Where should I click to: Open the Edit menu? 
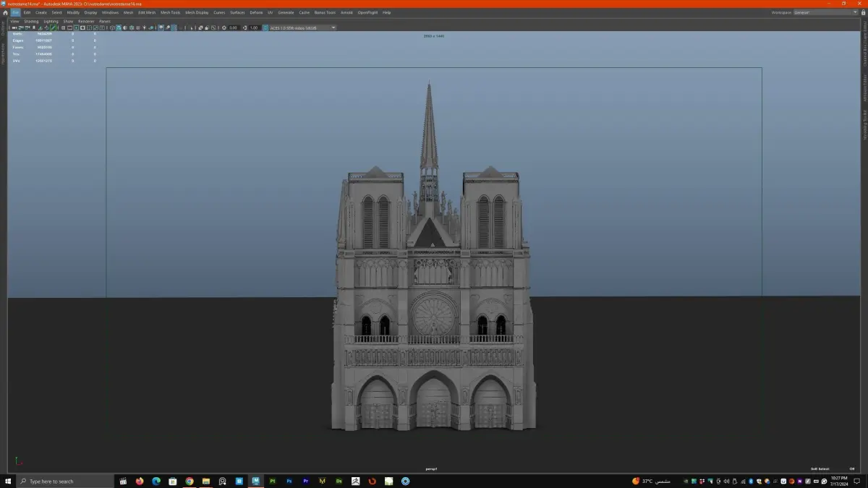pyautogui.click(x=27, y=12)
